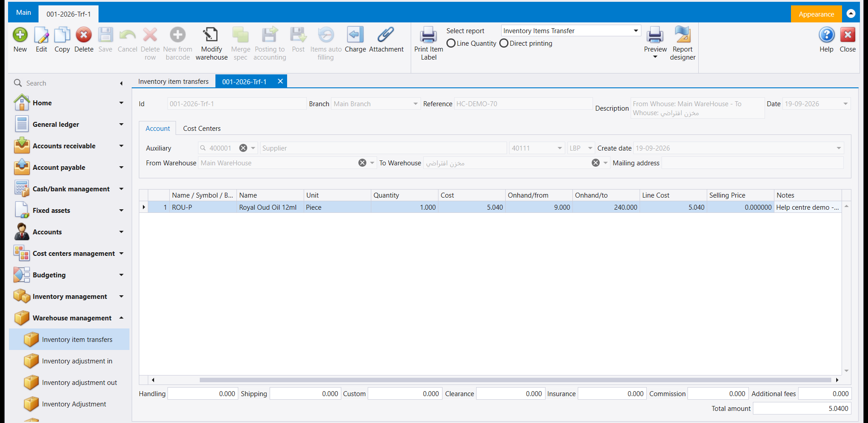The image size is (868, 423).
Task: Select Line Quantity radio option
Action: (451, 43)
